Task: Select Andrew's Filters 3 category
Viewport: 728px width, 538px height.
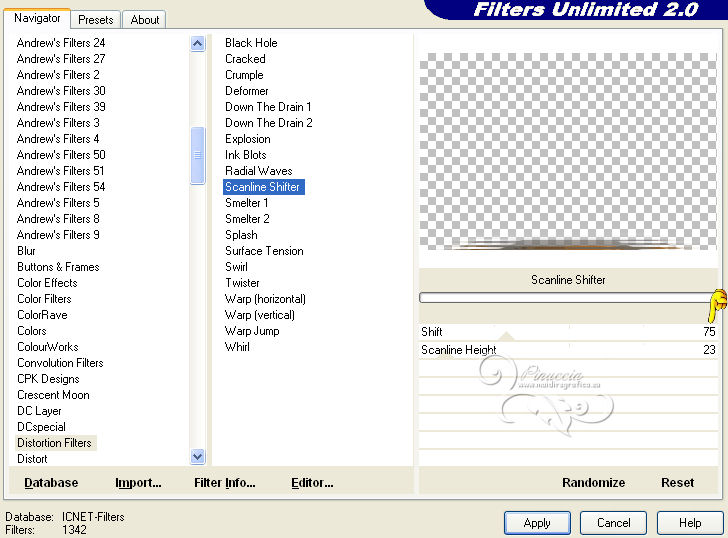Action: tap(58, 123)
